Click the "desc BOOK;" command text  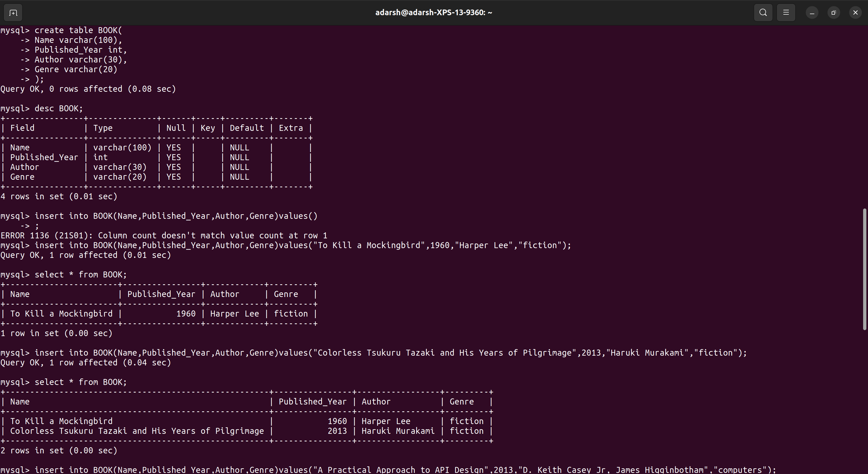(x=59, y=109)
